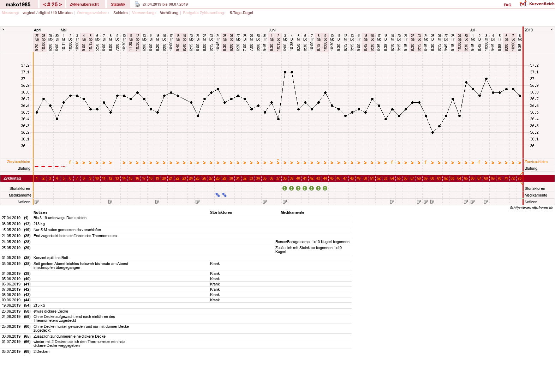Click the green Störfaktoren icon on cycle day 38
This screenshot has height=392, width=555.
pyautogui.click(x=285, y=188)
